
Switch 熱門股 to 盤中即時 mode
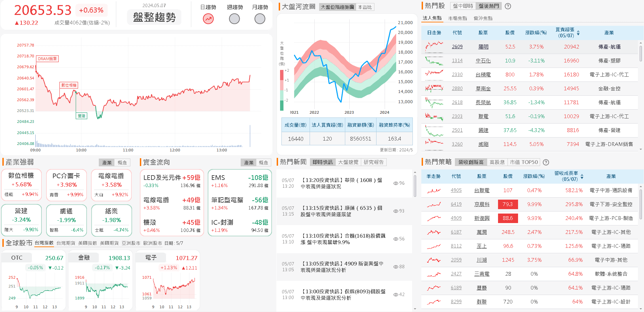click(463, 6)
